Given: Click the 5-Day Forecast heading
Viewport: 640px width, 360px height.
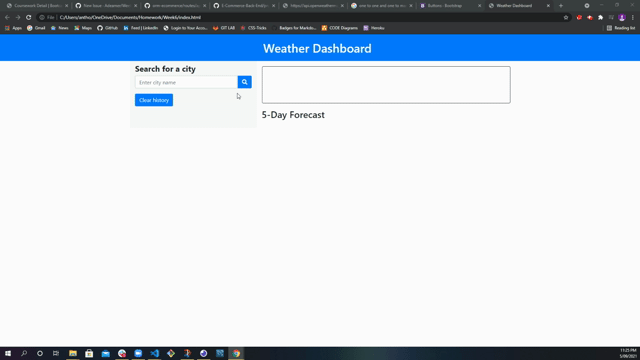Looking at the screenshot, I should (293, 115).
